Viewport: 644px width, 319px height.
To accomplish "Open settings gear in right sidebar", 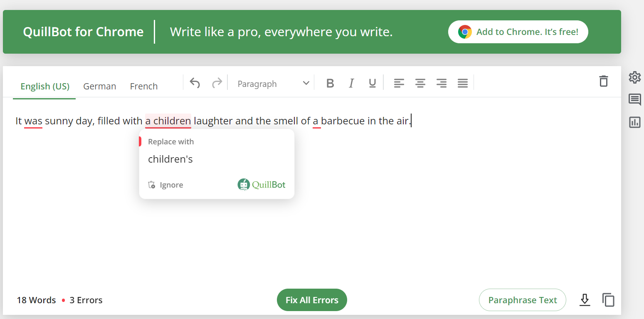I will coord(635,77).
